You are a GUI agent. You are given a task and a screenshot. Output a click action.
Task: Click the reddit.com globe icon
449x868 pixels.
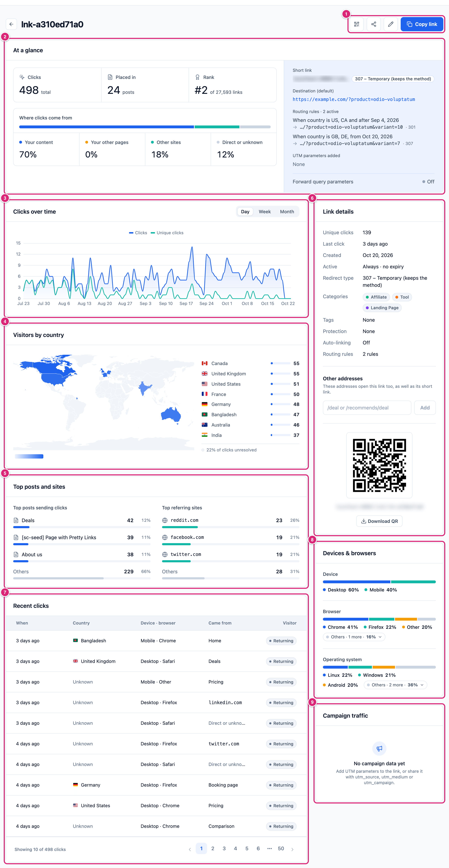coord(165,521)
